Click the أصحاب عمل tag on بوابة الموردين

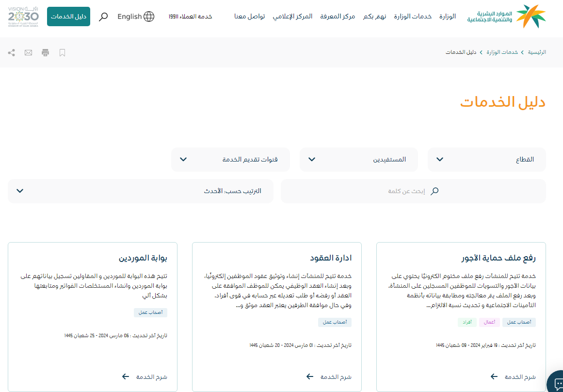click(150, 312)
